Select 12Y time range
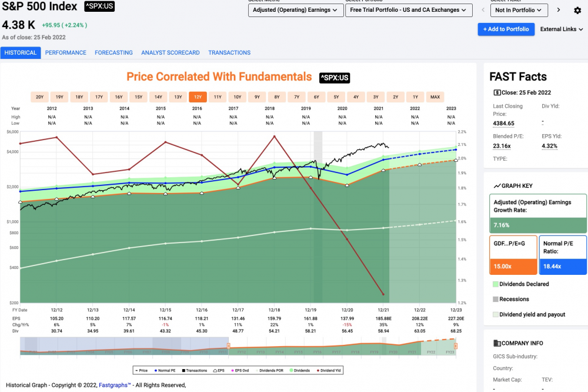Viewport: 588px width, 392px height. (x=198, y=97)
